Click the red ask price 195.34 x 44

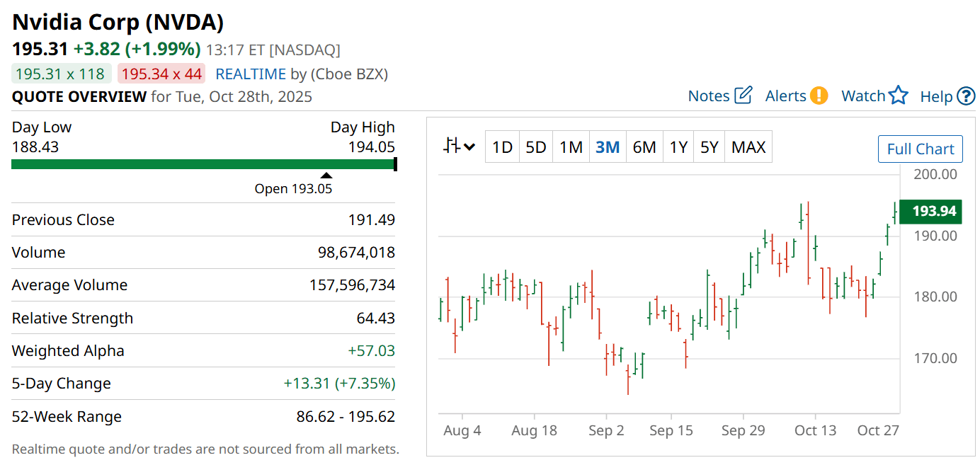pyautogui.click(x=161, y=74)
